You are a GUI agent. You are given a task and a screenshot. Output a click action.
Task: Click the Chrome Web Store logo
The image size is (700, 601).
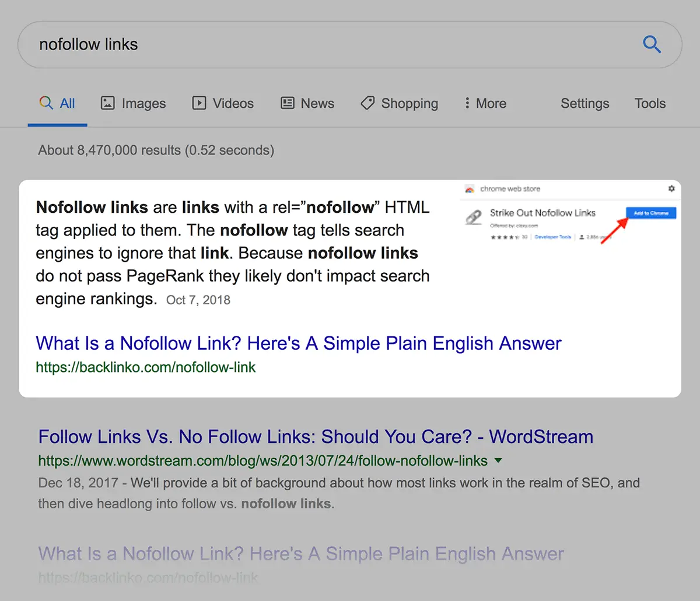(470, 189)
